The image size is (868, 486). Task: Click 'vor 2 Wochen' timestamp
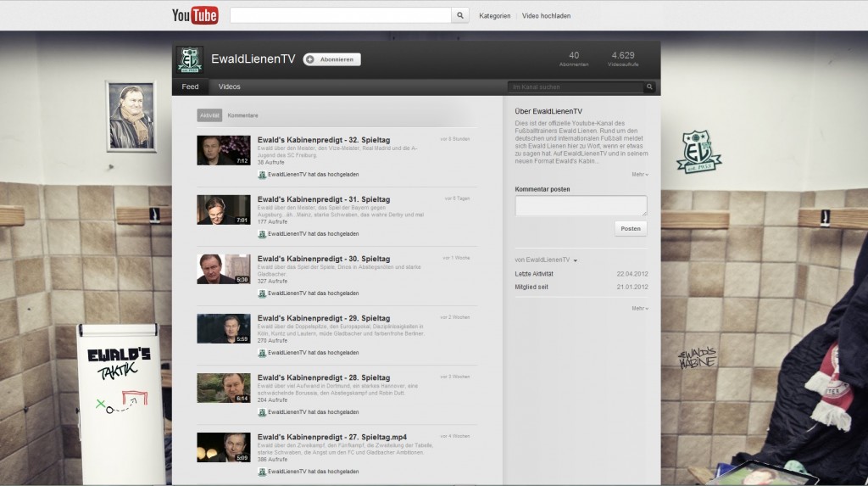click(x=455, y=317)
